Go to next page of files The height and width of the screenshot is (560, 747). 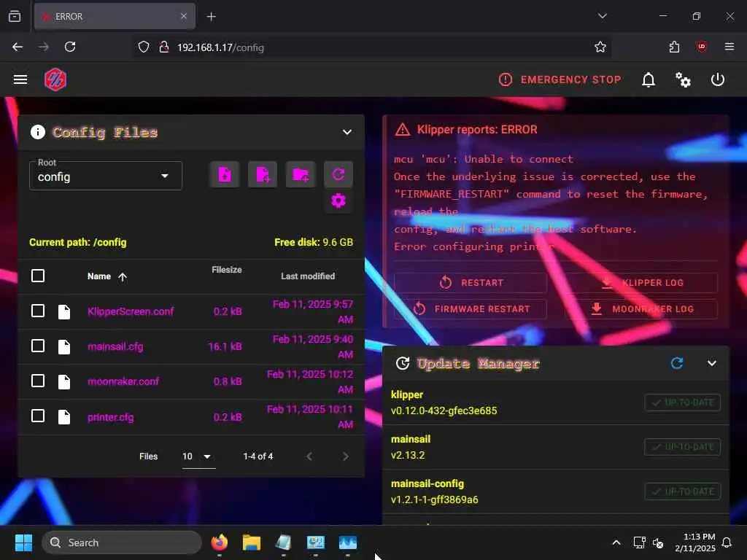coord(345,456)
